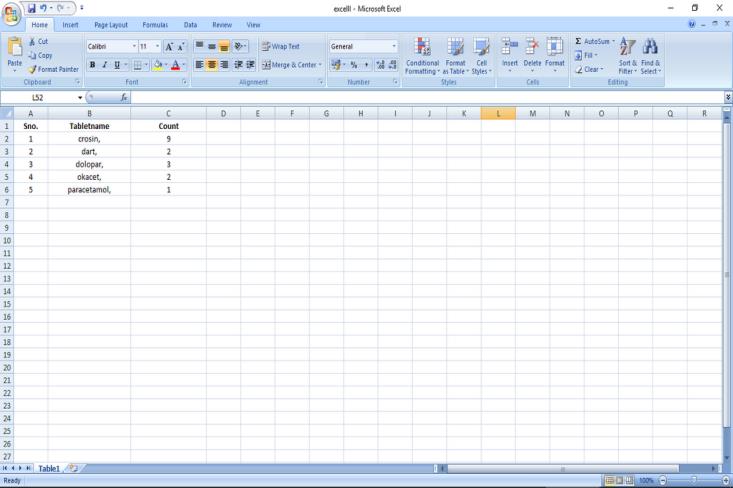Viewport: 733px width, 488px height.
Task: Select the Format Painter tool
Action: point(55,69)
